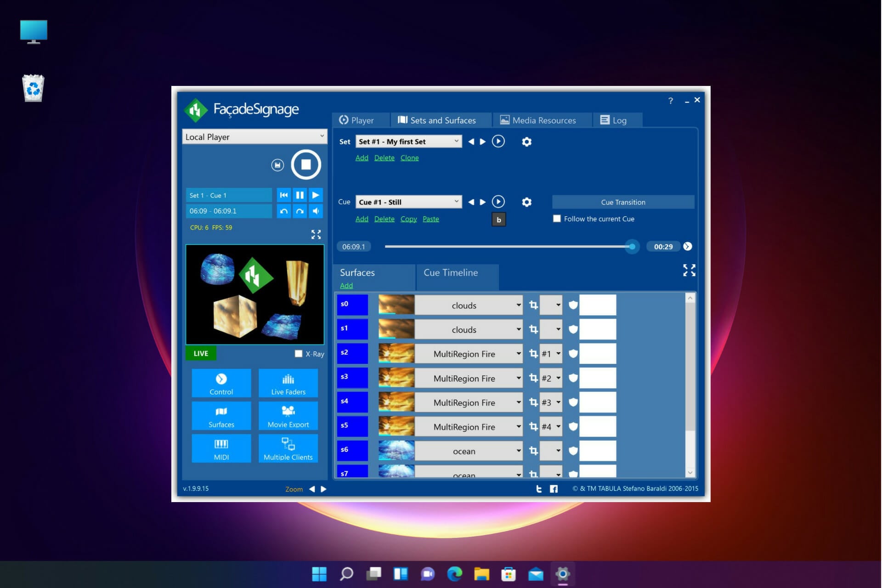Switch to the Media Resources tab
Viewport: 882px width, 588px height.
538,120
